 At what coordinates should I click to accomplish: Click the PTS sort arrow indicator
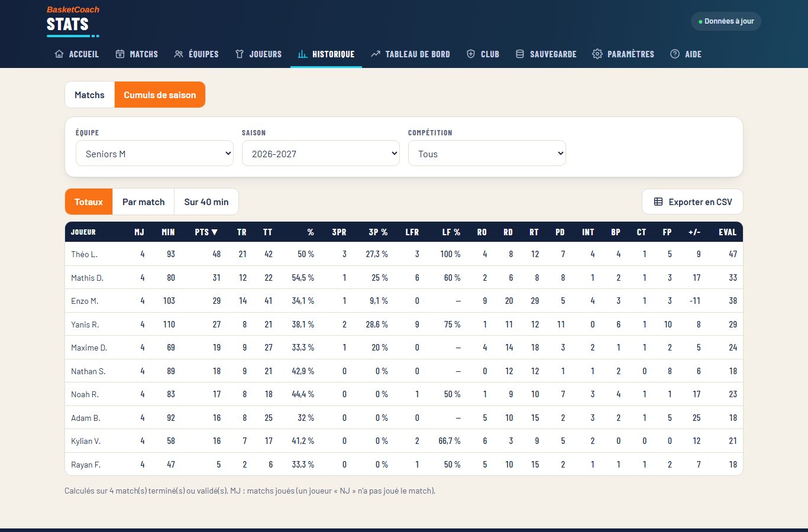[x=215, y=232]
